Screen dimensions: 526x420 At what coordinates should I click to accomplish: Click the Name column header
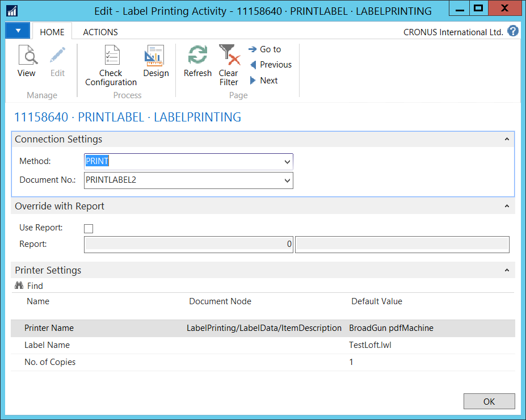pyautogui.click(x=38, y=301)
